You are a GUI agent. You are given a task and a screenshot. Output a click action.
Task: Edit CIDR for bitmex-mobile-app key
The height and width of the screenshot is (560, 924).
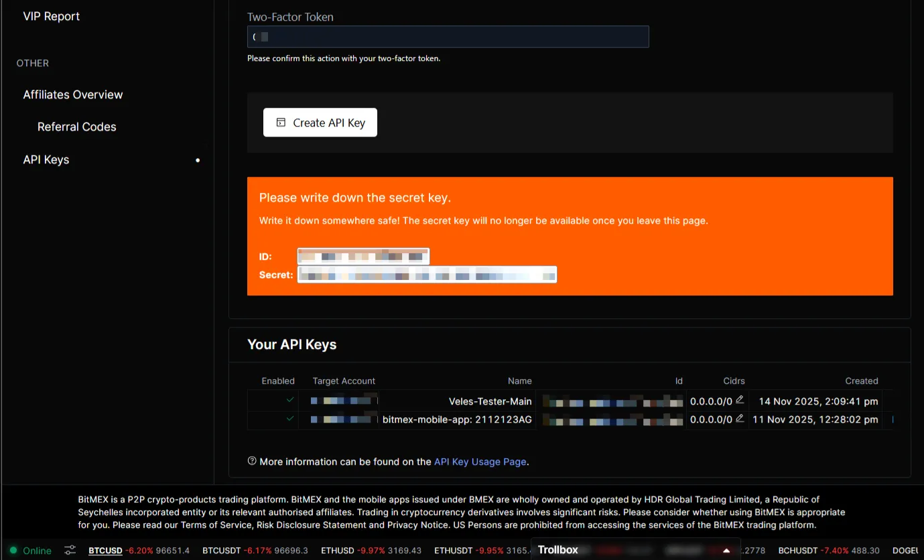[740, 419]
